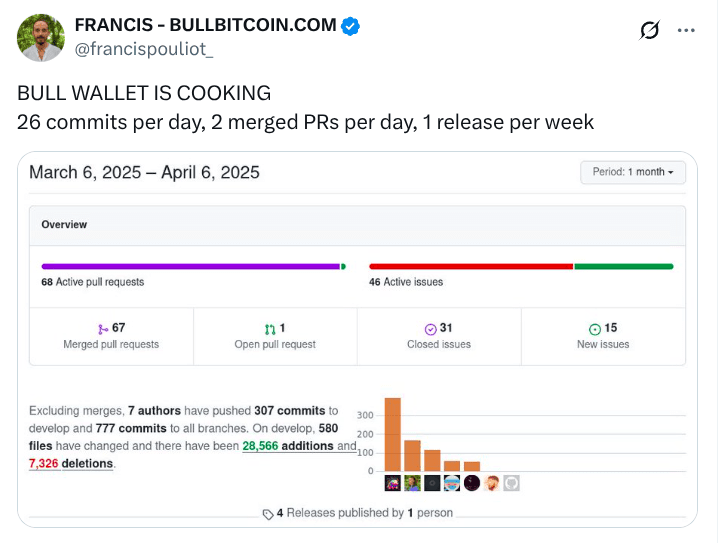The height and width of the screenshot is (543, 721).
Task: Click the new issues circle icon
Action: click(595, 329)
